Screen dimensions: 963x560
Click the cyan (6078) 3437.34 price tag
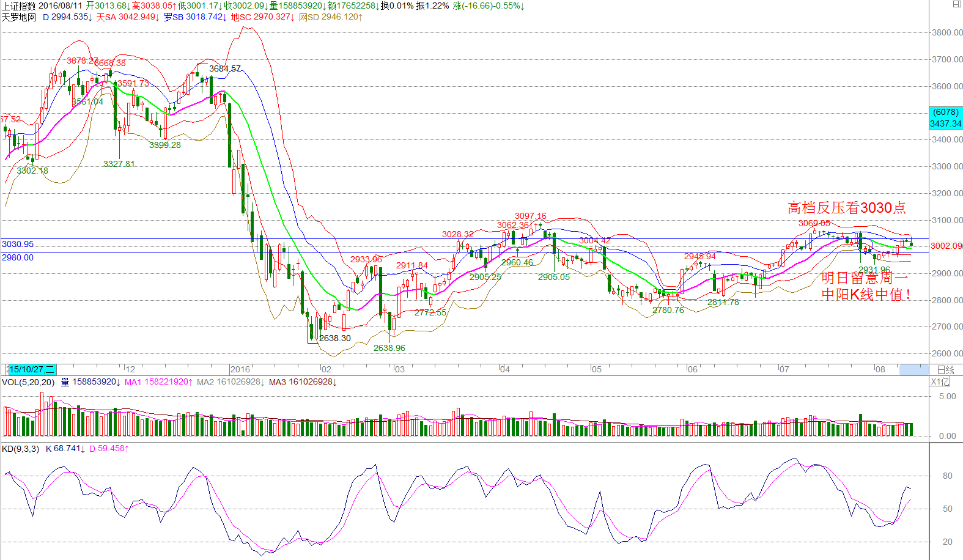[x=946, y=118]
